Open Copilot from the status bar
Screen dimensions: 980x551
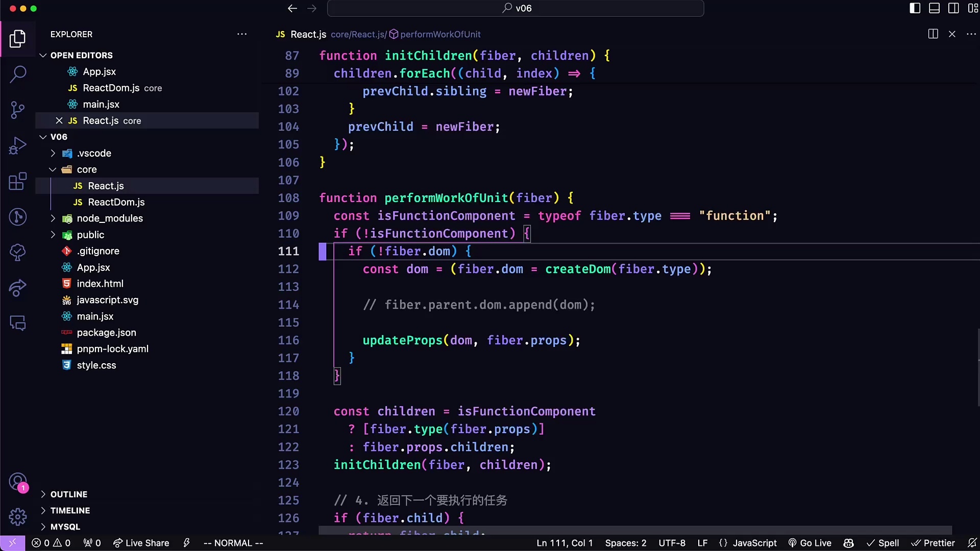coord(848,543)
